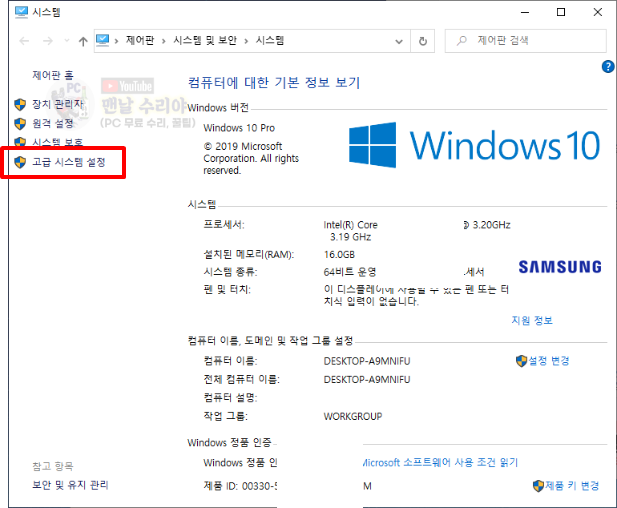
Task: Minimize the 시스템 window
Action: click(x=525, y=12)
